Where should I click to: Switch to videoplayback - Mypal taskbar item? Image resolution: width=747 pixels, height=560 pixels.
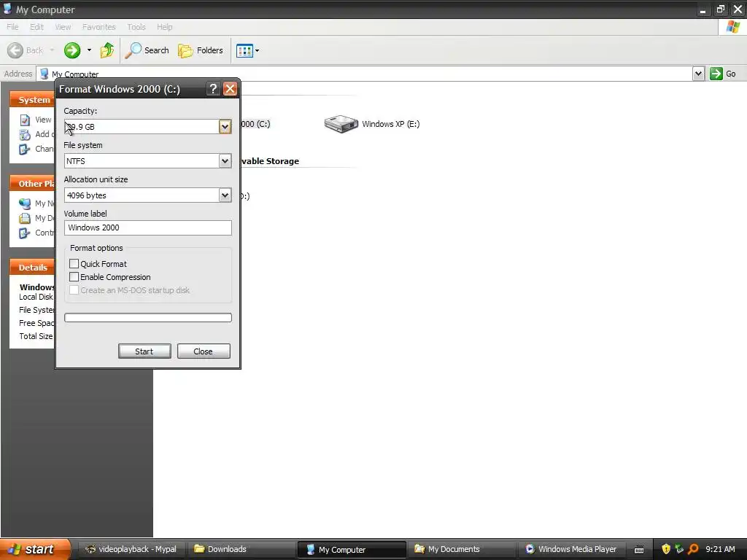pyautogui.click(x=131, y=549)
